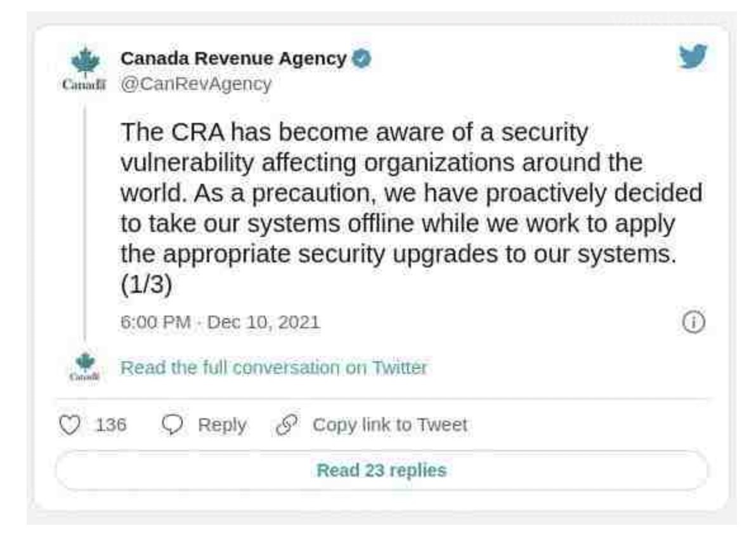Visit the @CanRevAgency handle
This screenshot has width=756, height=540.
pos(196,84)
